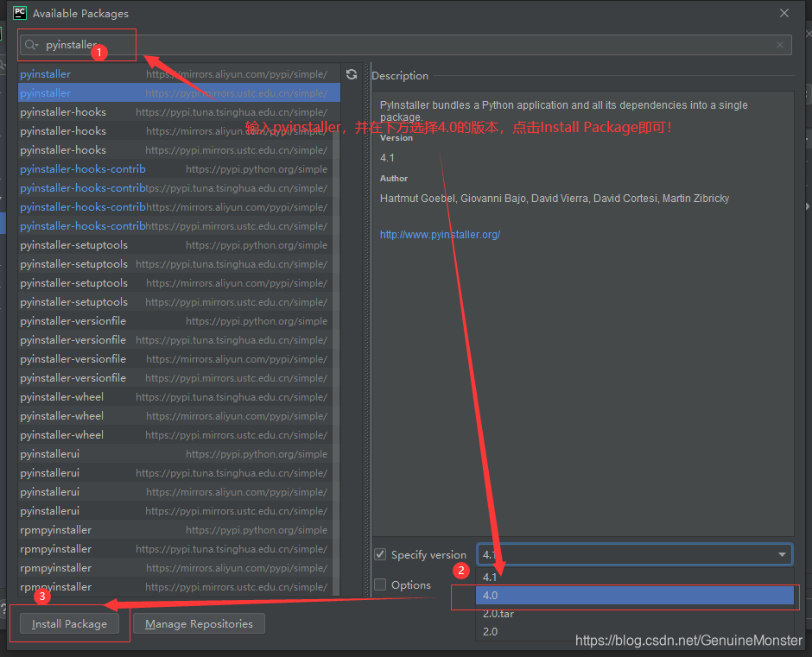Toggle the Specify version checkbox
812x657 pixels.
point(380,554)
